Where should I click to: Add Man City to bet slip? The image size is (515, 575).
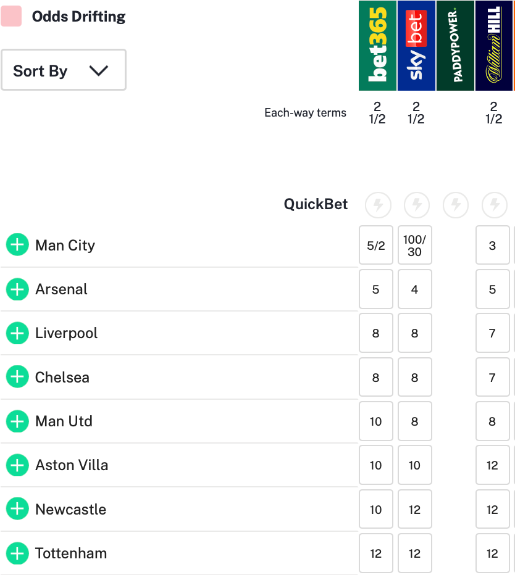[17, 245]
